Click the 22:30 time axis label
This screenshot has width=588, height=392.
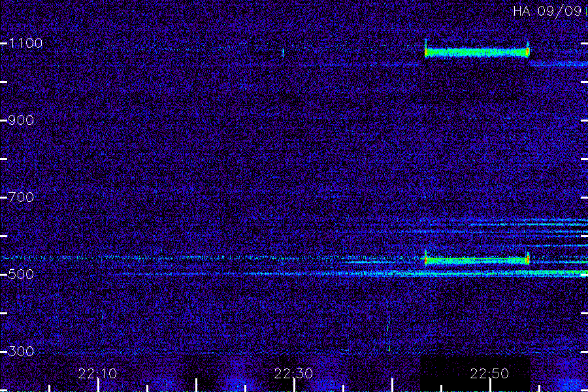[293, 374]
